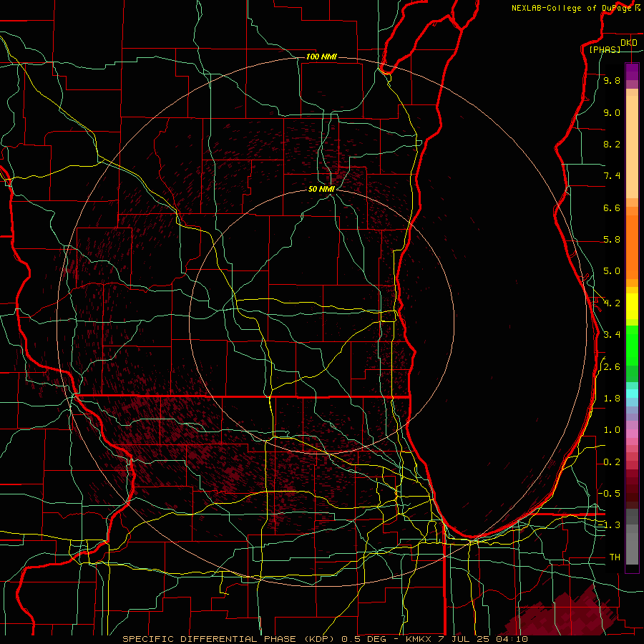Click the cyan section of the color bar
644x644 pixels.
(x=632, y=394)
